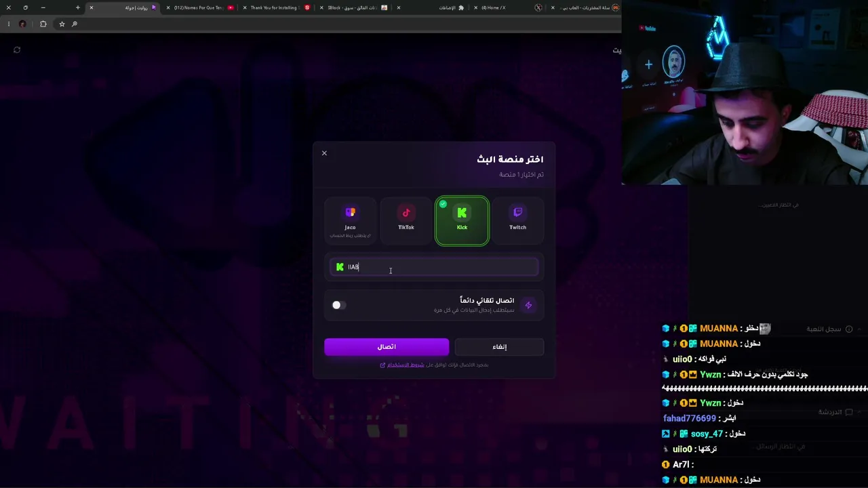Click the chat (الدردشة) panel label

(830, 412)
